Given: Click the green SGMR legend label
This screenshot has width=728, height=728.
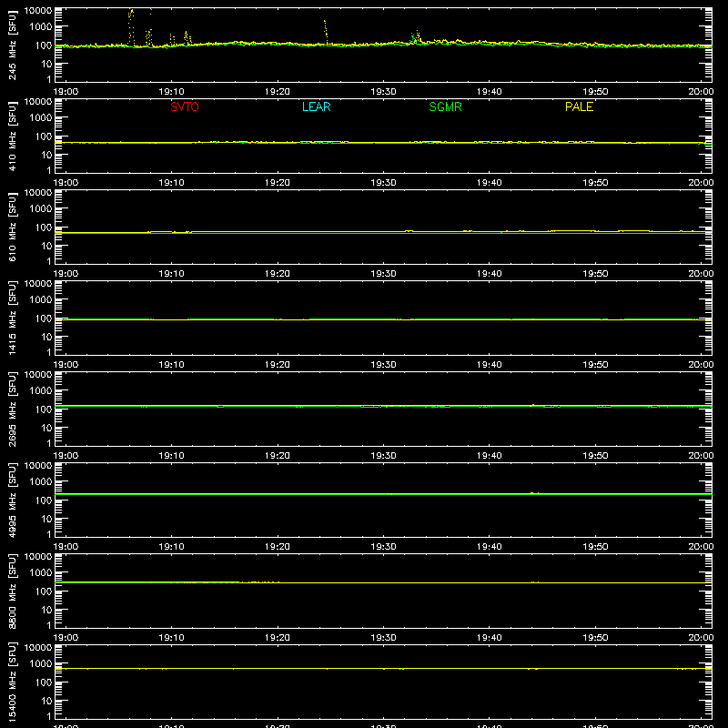Looking at the screenshot, I should click(x=445, y=106).
